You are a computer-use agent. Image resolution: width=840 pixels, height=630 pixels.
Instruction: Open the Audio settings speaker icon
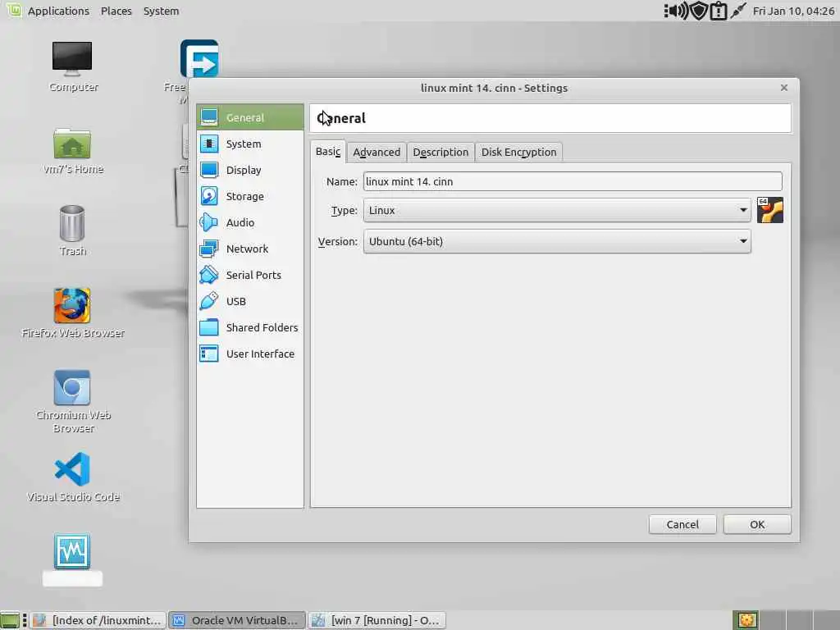(209, 222)
